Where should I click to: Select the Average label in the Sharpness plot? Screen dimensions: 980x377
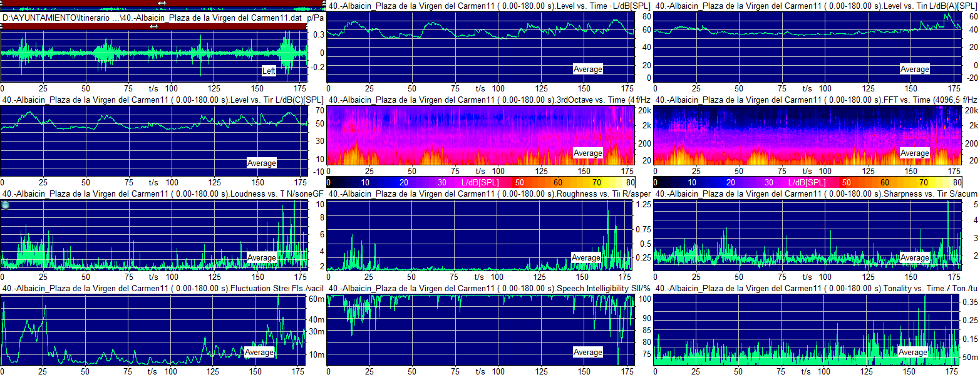click(x=914, y=257)
